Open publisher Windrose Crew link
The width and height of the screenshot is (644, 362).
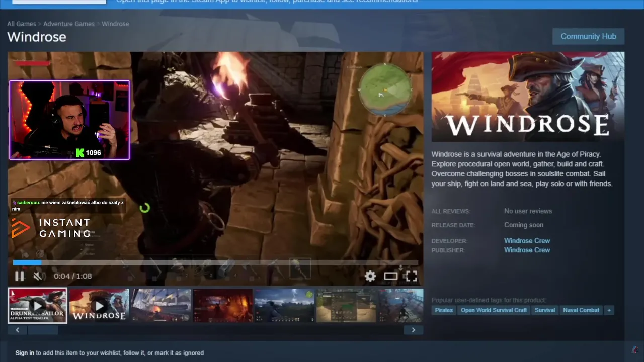527,250
